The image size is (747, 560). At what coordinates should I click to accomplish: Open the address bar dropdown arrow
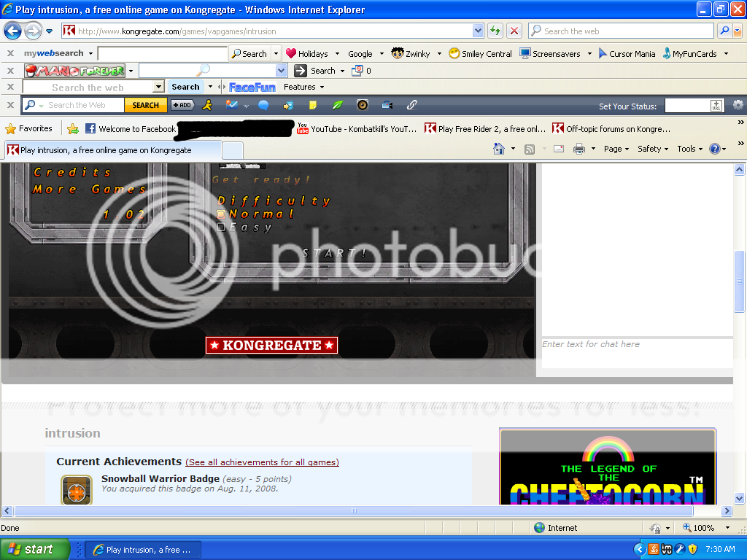click(x=478, y=31)
